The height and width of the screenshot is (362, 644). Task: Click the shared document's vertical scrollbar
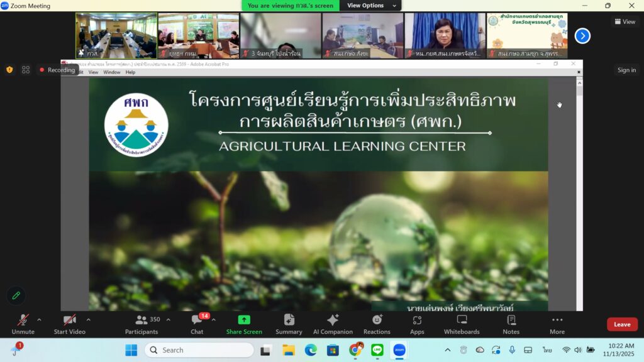(x=579, y=189)
